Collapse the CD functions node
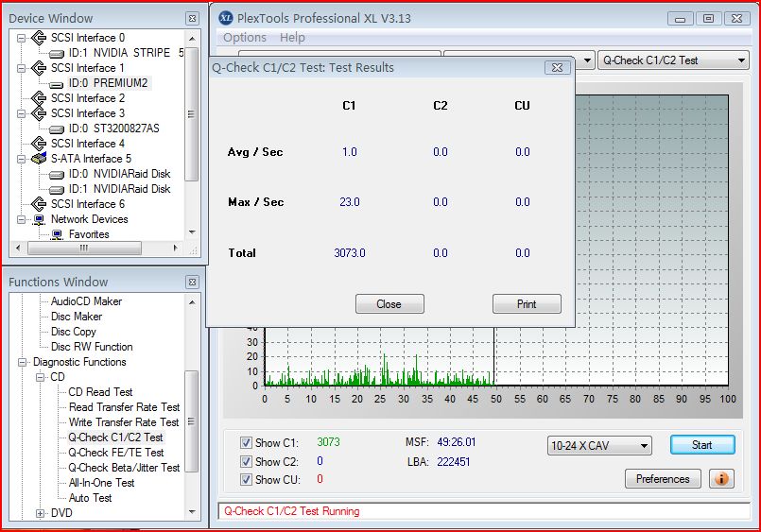The image size is (761, 532). coord(41,377)
